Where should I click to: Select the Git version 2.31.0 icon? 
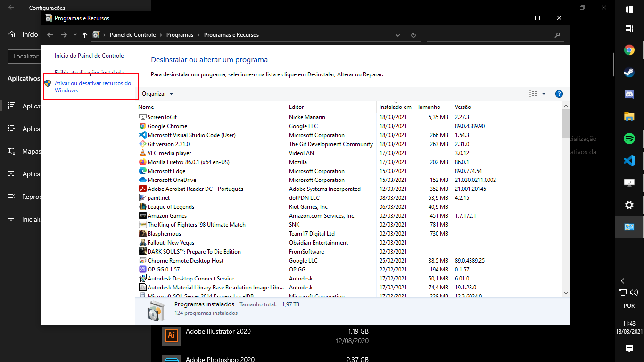[143, 144]
